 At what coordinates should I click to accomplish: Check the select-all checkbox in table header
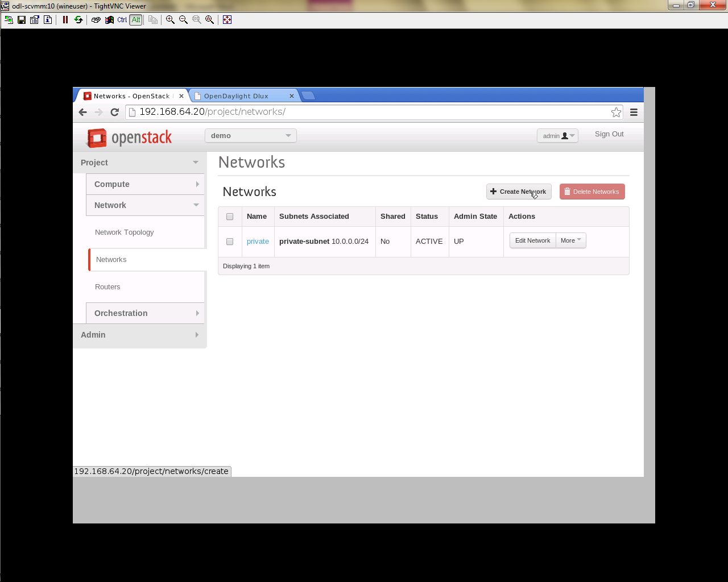[x=230, y=217]
